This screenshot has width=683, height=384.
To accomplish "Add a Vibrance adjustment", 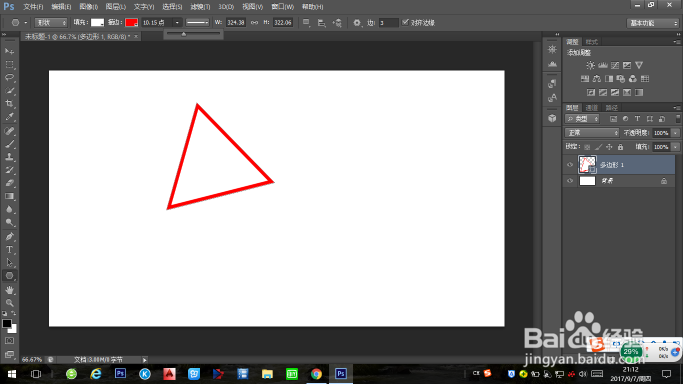I will point(639,65).
